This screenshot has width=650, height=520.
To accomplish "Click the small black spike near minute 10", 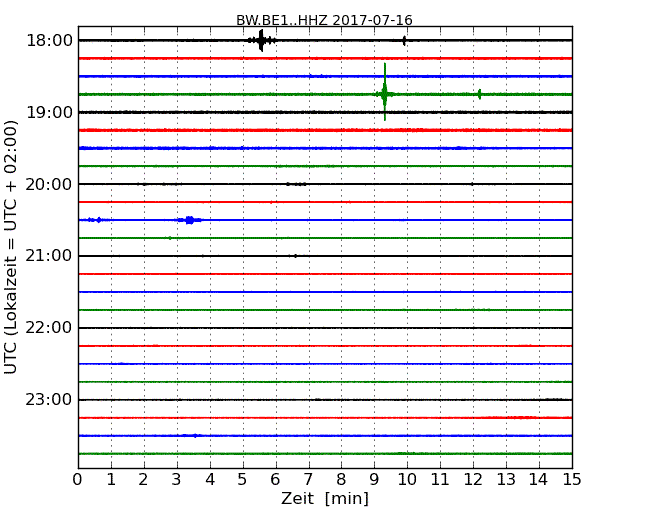I will click(404, 41).
